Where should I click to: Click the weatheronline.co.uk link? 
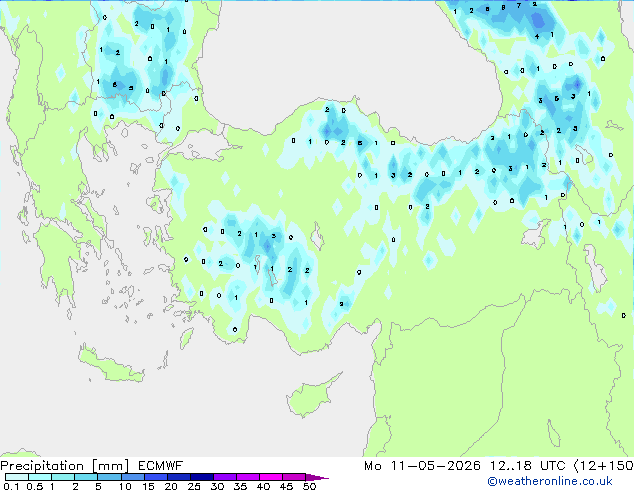(550, 481)
